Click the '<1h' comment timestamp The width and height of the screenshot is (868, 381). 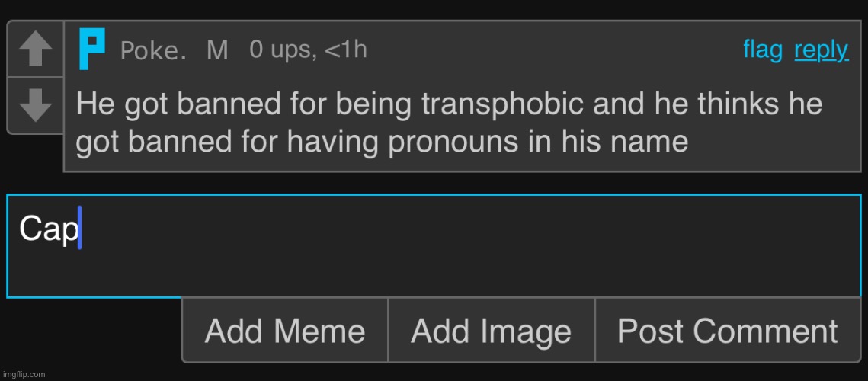(x=345, y=50)
